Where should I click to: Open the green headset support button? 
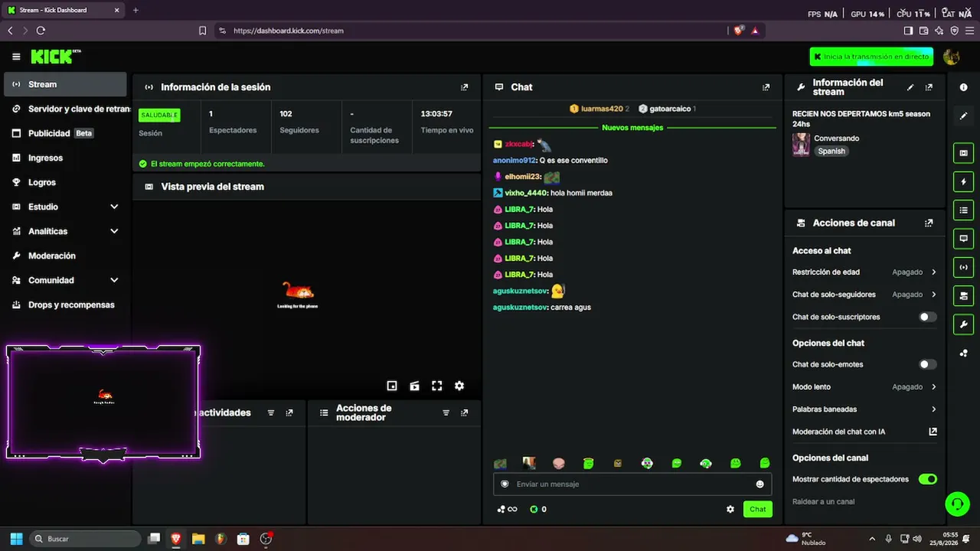point(957,504)
